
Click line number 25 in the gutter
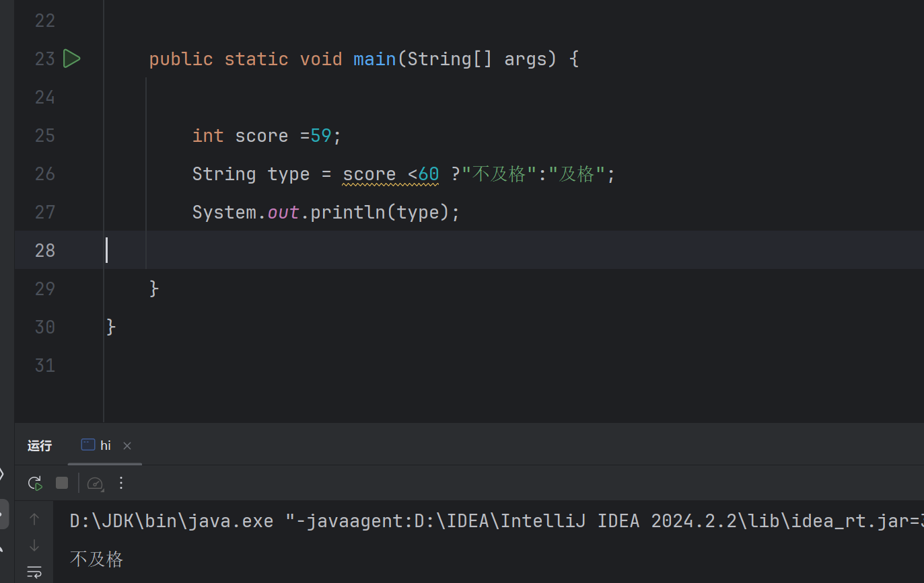tap(45, 136)
